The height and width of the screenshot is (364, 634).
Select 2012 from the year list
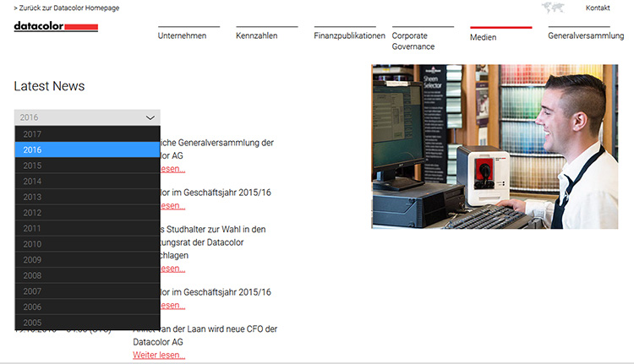tap(87, 213)
